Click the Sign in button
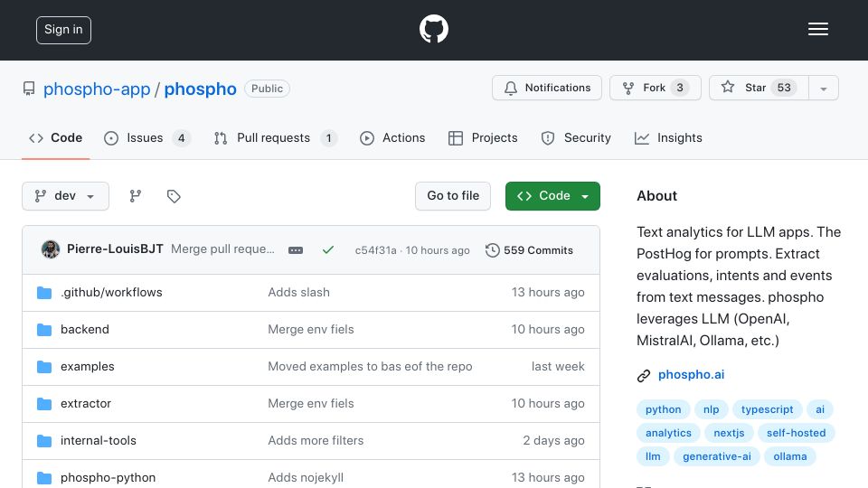The width and height of the screenshot is (868, 488). [x=63, y=30]
